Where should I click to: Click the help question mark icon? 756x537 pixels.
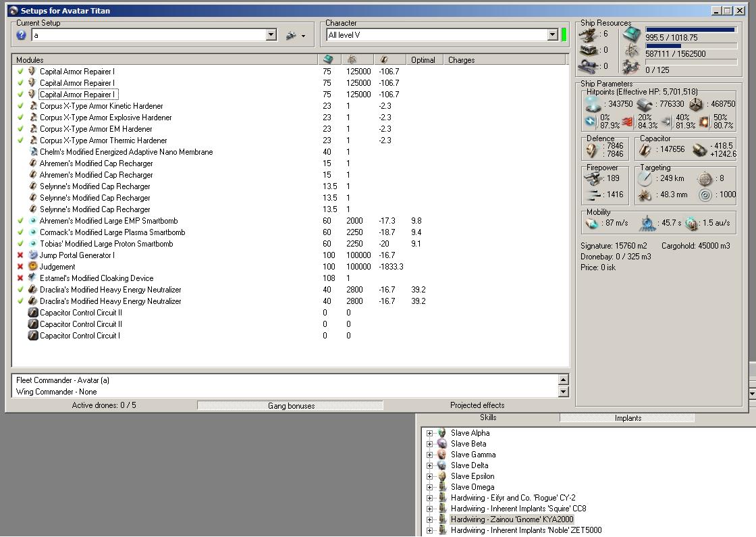click(21, 34)
